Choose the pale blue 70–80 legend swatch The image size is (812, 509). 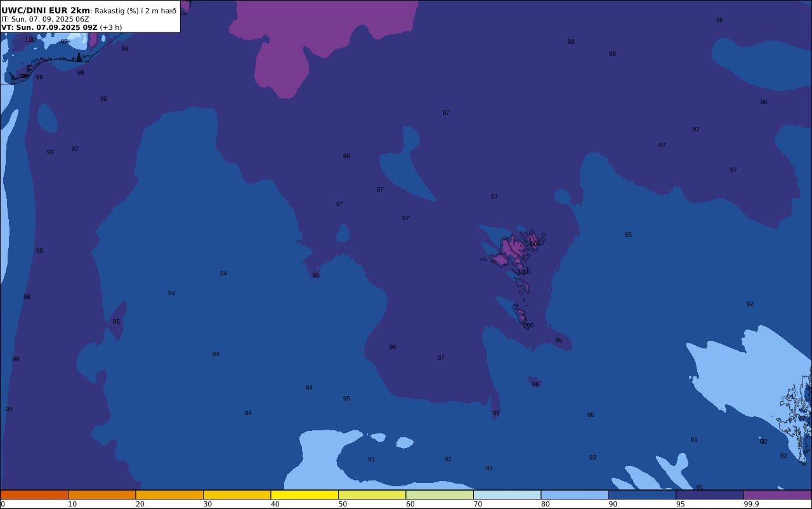point(507,494)
